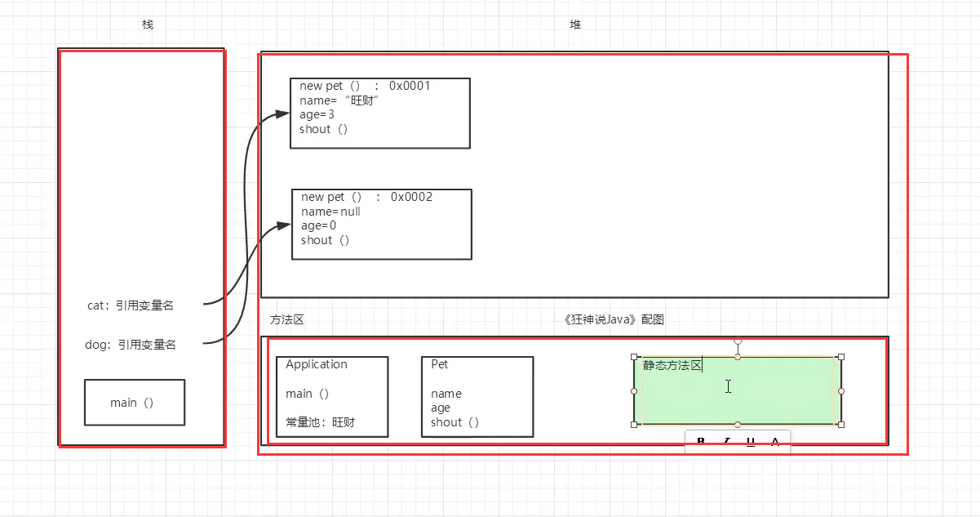Viewport: 980px width, 517px height.
Task: Place cursor in 静态方法区 text
Action: (672, 366)
